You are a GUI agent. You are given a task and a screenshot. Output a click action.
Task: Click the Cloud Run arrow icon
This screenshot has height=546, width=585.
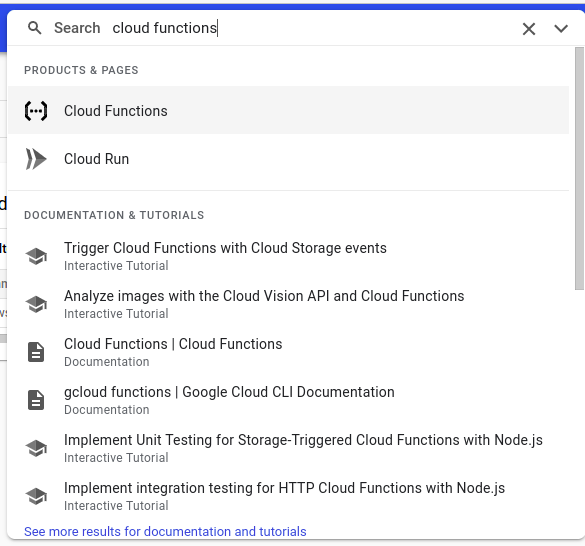point(36,159)
